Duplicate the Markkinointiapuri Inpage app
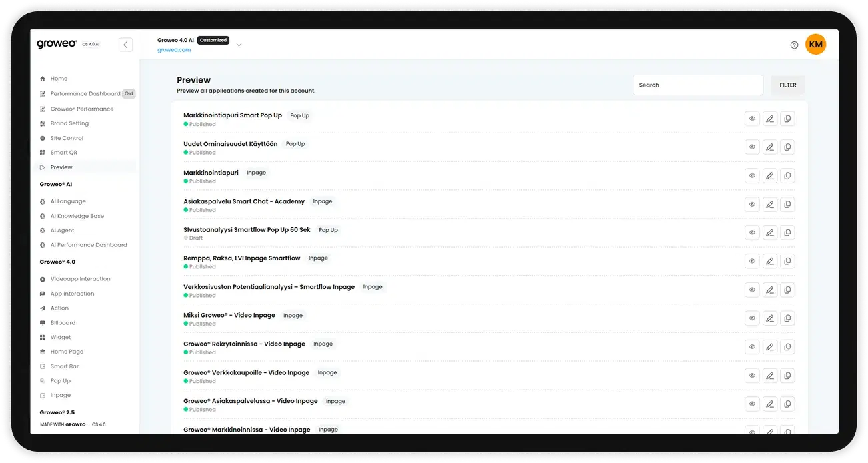Viewport: 868px width, 463px height. pos(787,176)
